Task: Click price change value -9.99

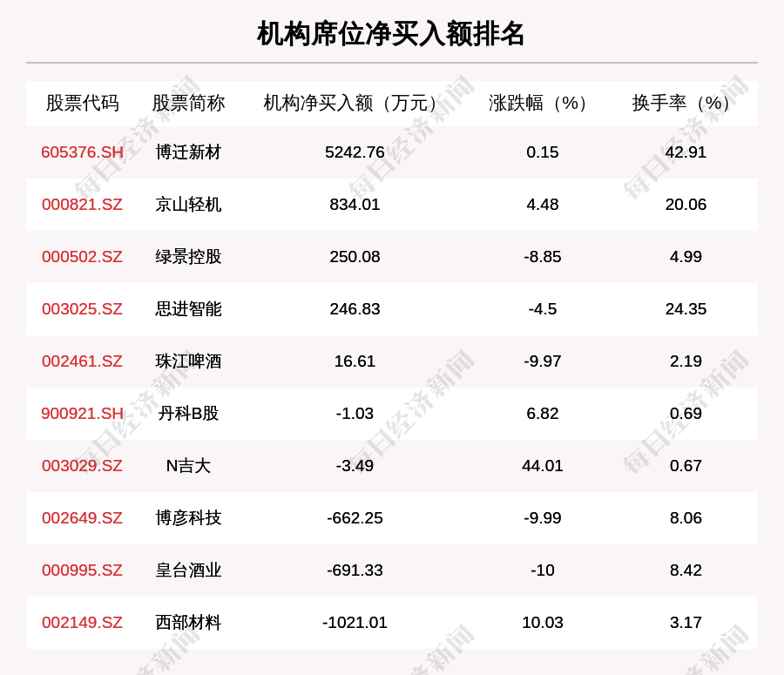Action: click(x=543, y=518)
